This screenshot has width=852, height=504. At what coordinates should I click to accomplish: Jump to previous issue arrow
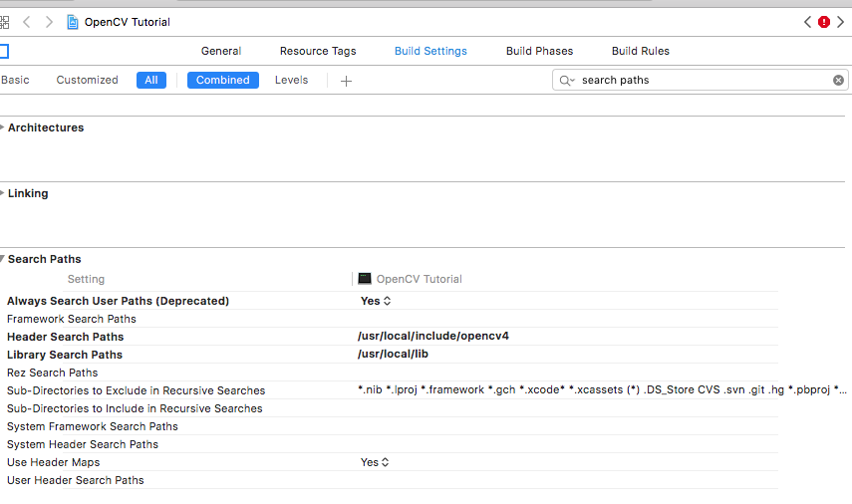pyautogui.click(x=808, y=22)
